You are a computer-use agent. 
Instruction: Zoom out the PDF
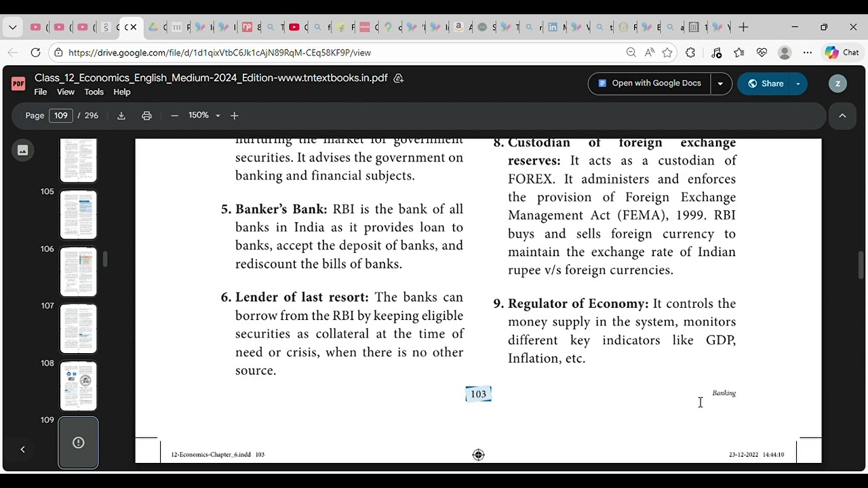click(x=174, y=115)
